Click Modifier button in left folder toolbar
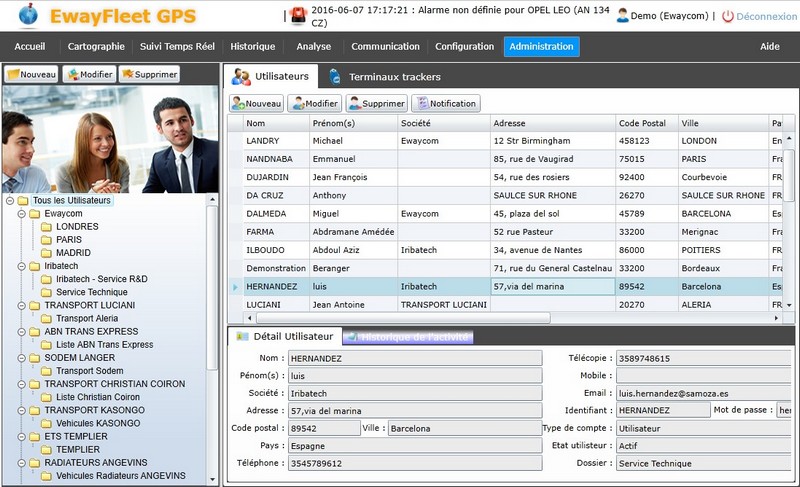800x487 pixels. click(x=90, y=74)
